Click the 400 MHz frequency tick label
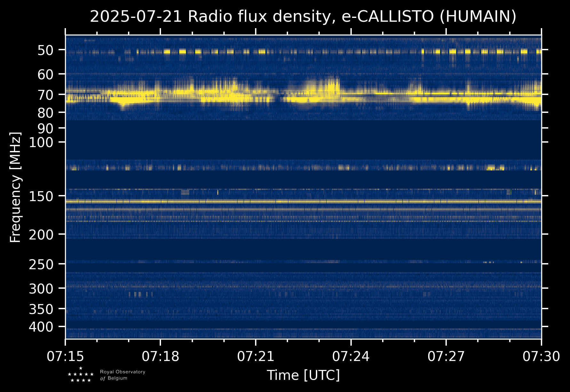 point(41,327)
